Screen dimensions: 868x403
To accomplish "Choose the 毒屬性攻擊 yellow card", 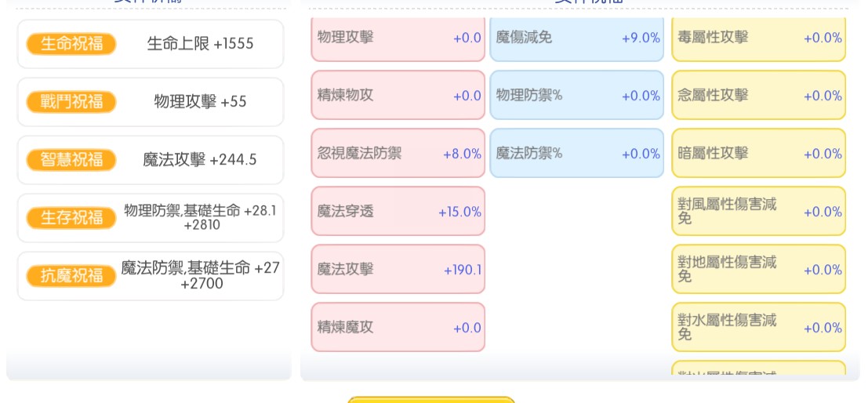I will click(x=759, y=38).
